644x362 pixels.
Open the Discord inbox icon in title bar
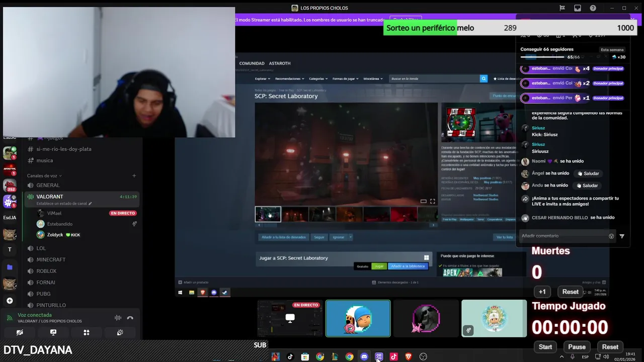click(x=578, y=8)
